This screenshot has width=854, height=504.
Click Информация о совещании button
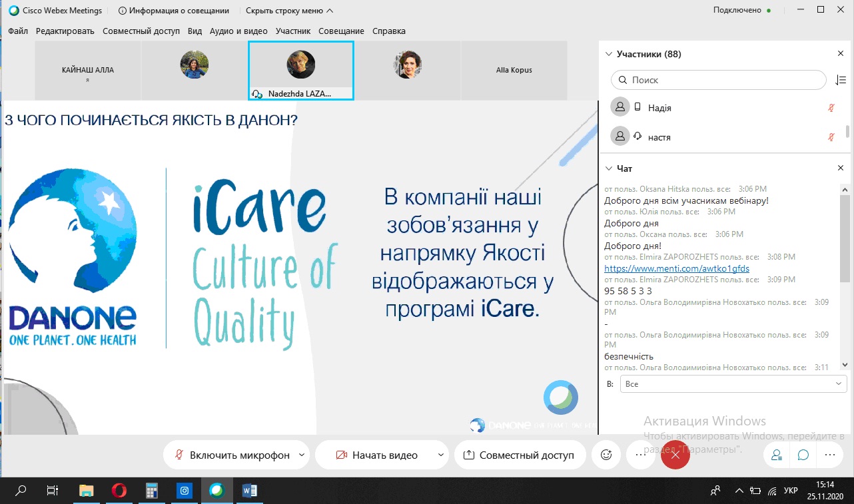(x=174, y=11)
